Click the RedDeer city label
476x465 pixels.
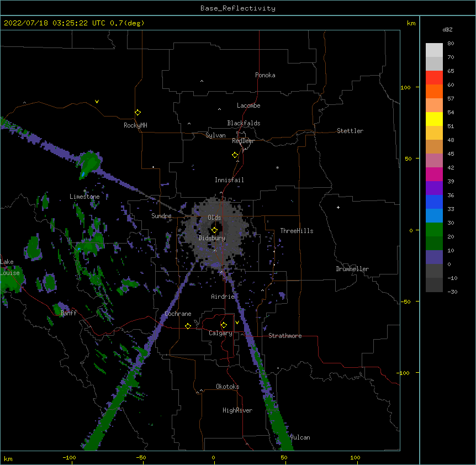click(x=243, y=141)
